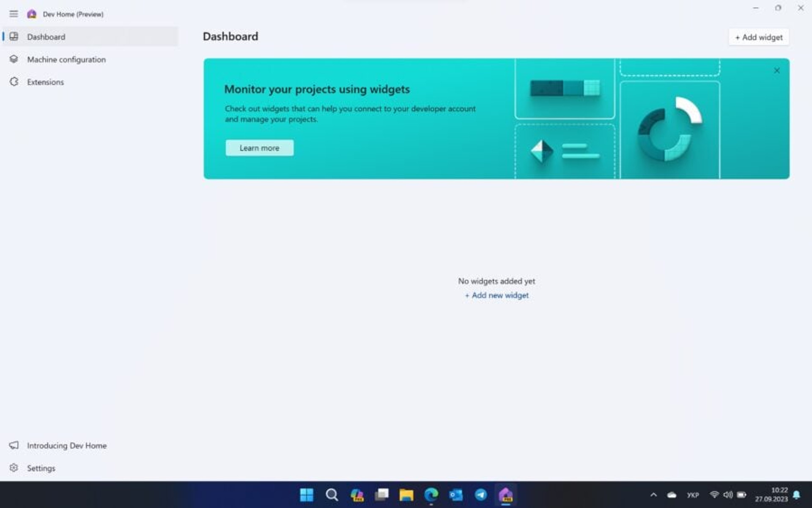Click the OneDrive cloud tray icon
This screenshot has width=812, height=508.
(672, 494)
